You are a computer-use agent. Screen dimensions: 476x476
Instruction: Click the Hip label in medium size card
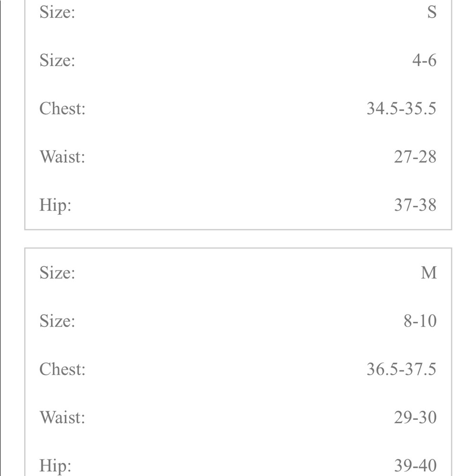(x=55, y=466)
